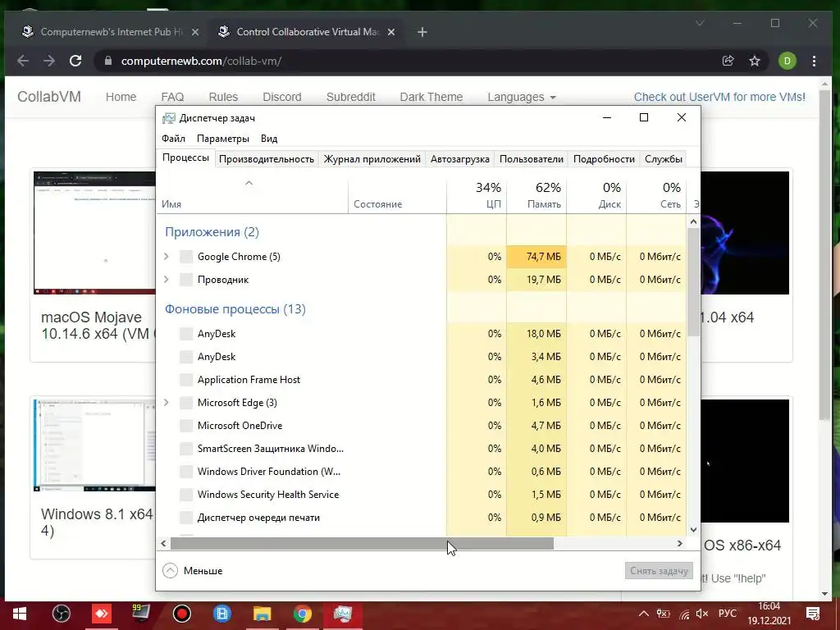Image resolution: width=840 pixels, height=630 pixels.
Task: Switch to the Производительность tab
Action: click(267, 159)
